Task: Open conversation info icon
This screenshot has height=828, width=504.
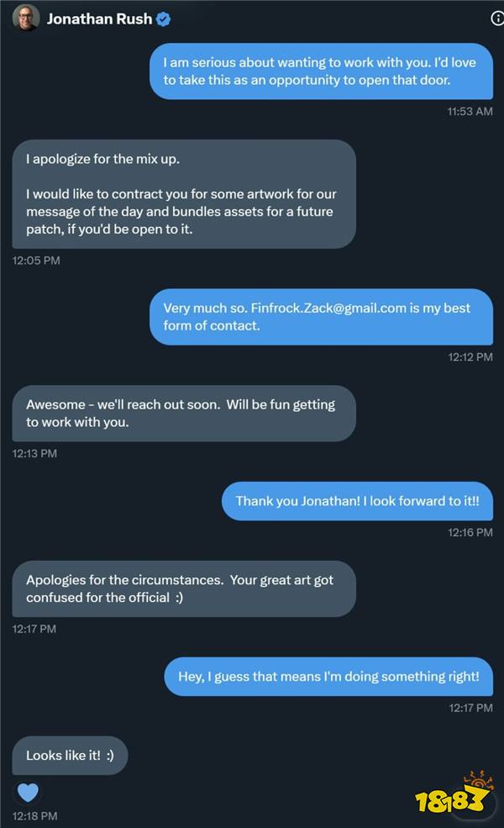Action: click(497, 18)
